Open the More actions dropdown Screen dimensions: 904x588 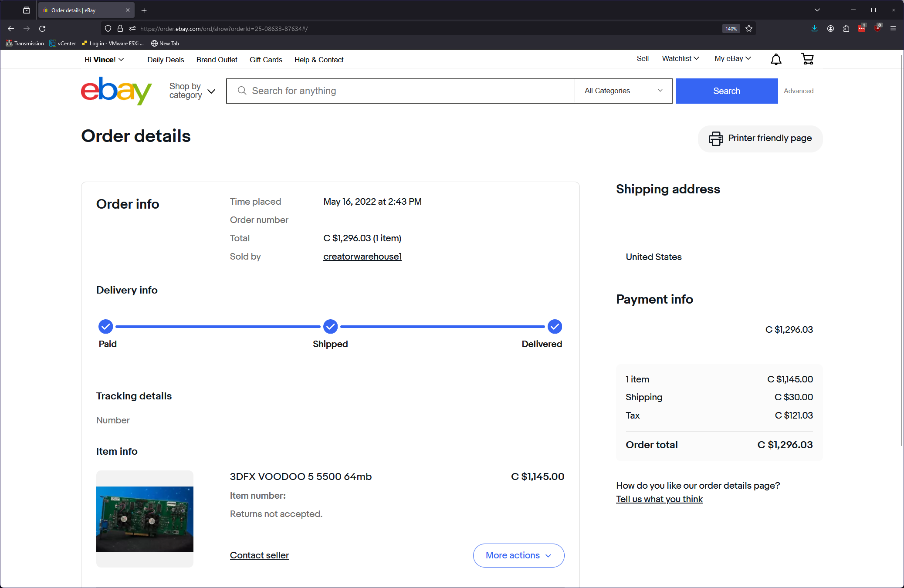pyautogui.click(x=518, y=555)
